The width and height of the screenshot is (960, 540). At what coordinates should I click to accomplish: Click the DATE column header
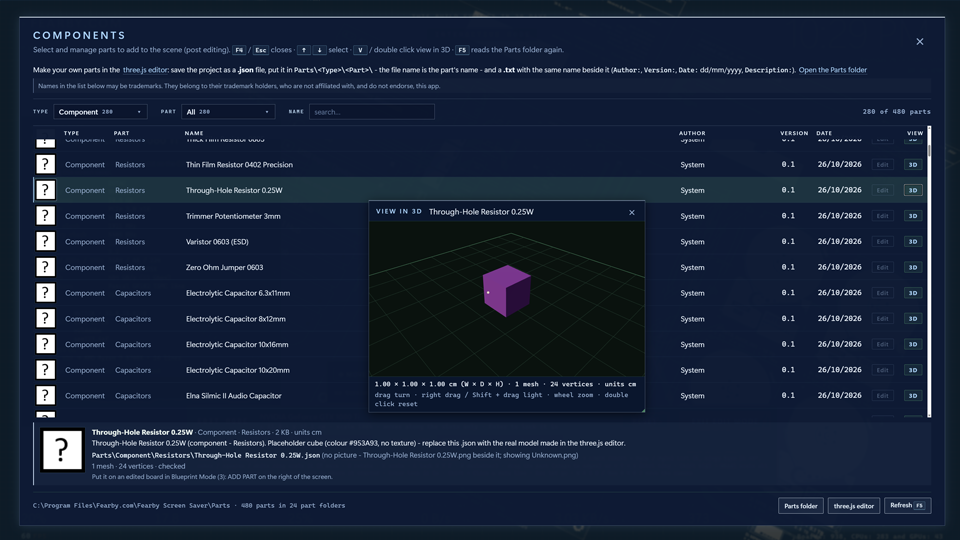[824, 133]
